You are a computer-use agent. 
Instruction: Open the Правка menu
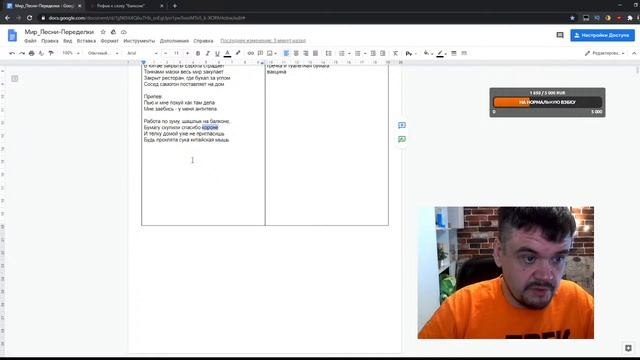pos(50,41)
